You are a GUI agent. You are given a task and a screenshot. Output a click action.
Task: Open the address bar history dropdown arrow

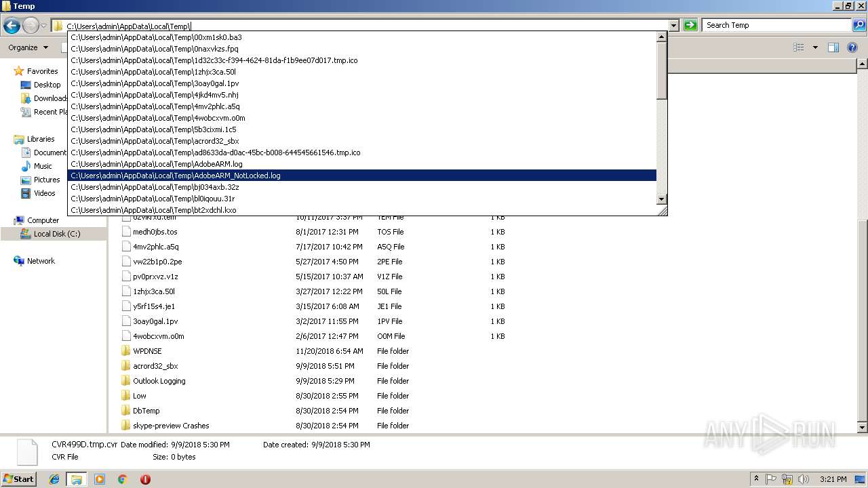pyautogui.click(x=673, y=26)
